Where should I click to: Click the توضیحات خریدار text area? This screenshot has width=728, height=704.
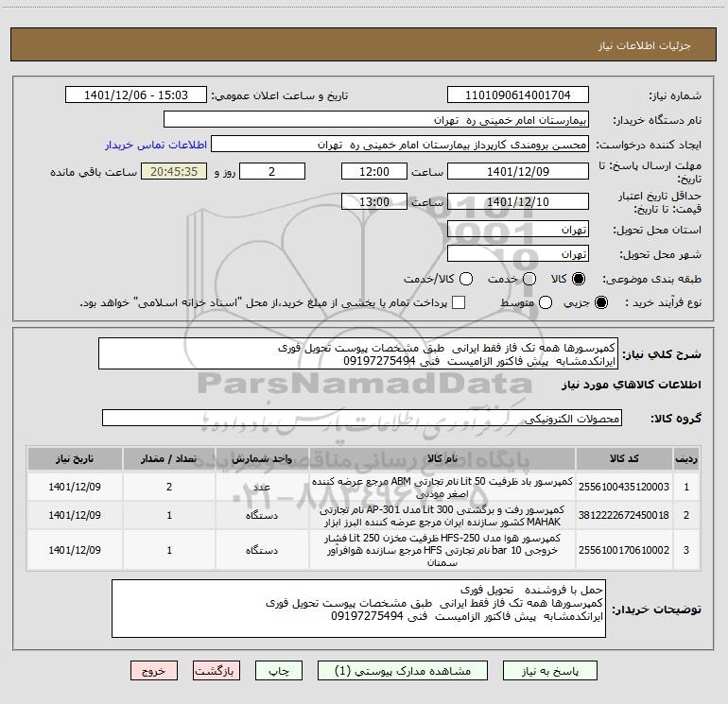[x=358, y=609]
